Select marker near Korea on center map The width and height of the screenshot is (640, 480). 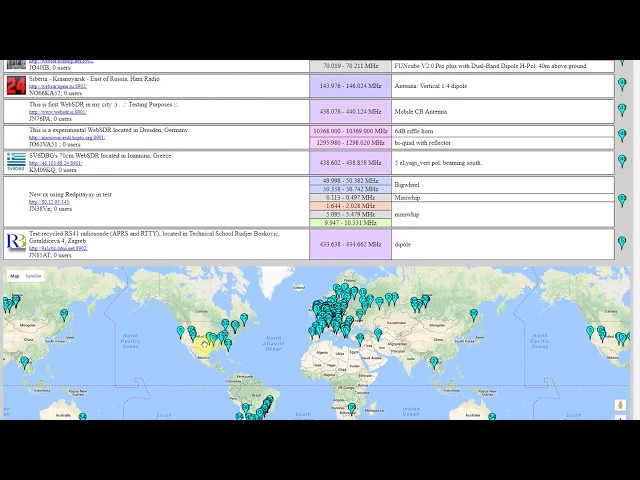click(473, 315)
